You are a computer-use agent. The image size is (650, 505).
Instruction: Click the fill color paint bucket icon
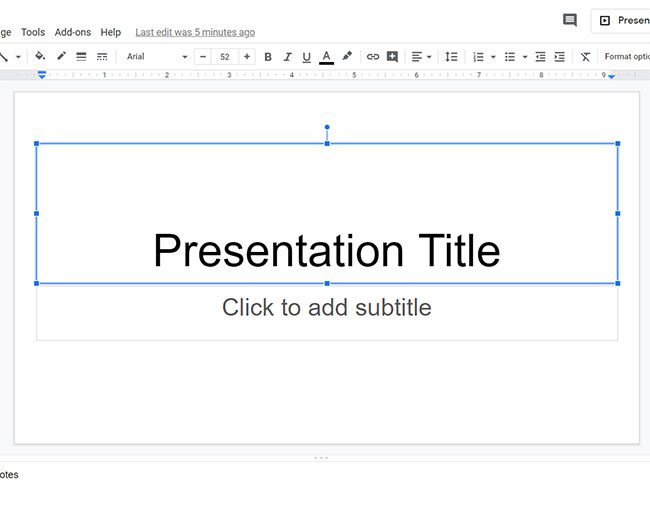click(40, 57)
